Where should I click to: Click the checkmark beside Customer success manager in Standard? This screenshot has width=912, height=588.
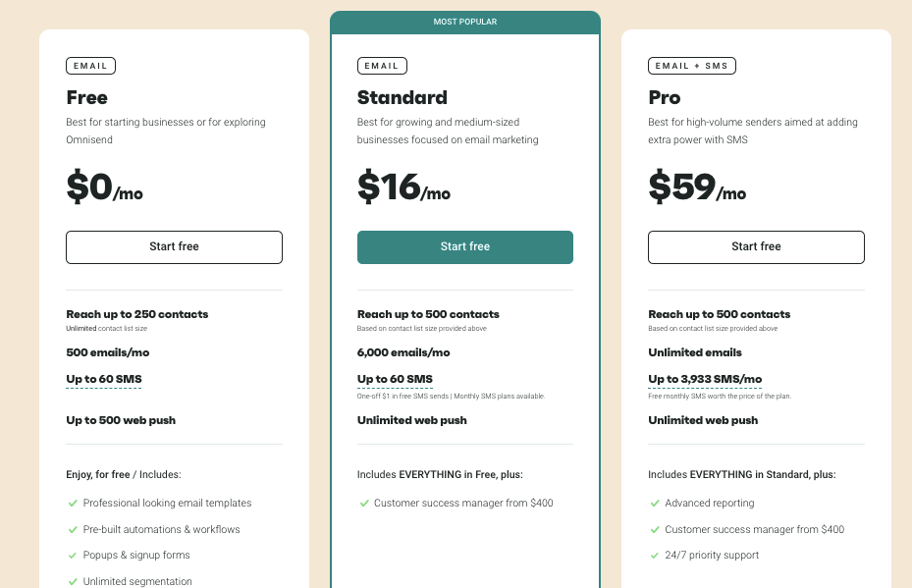[x=364, y=503]
